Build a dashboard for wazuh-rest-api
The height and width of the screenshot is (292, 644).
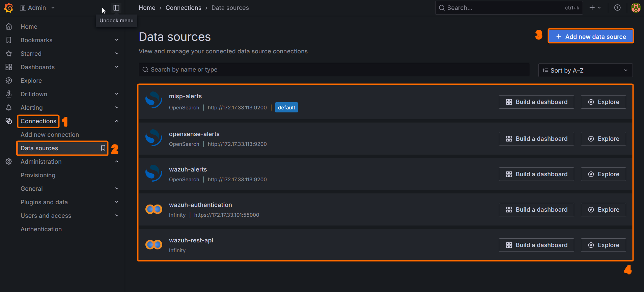(536, 245)
